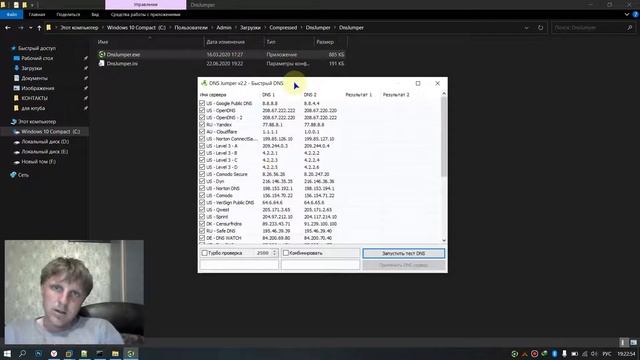The image size is (640, 360).
Task: Sort by Имя сервера column header
Action: coord(213,95)
